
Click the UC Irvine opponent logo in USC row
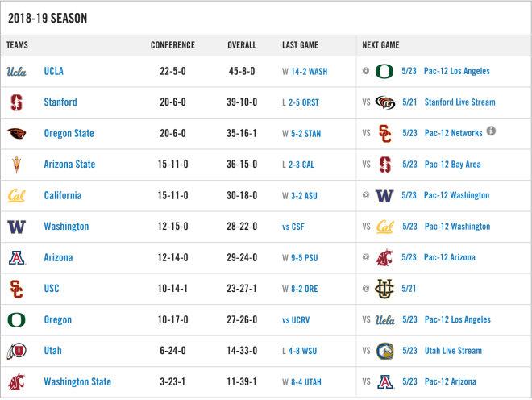384,289
